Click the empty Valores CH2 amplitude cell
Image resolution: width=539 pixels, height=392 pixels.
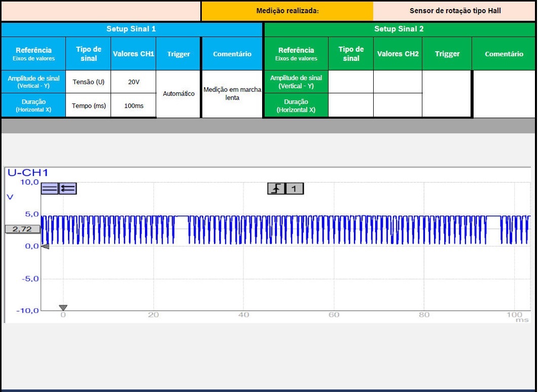point(398,82)
